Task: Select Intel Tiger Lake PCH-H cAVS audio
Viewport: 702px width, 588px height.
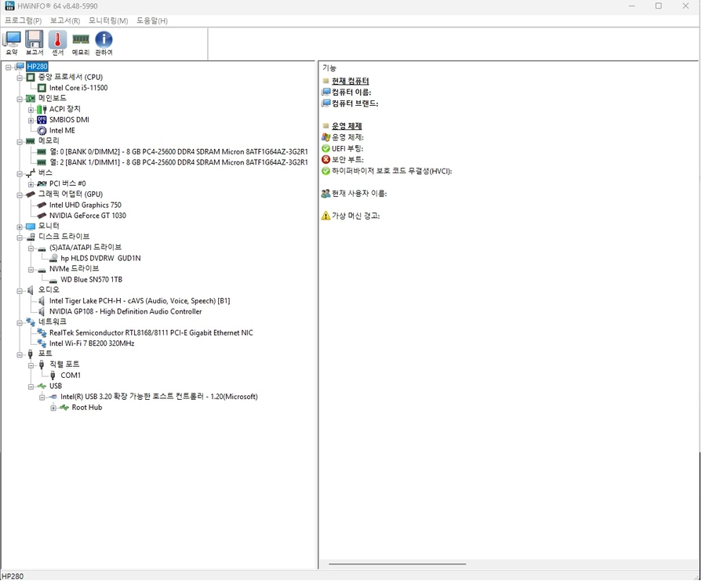Action: pyautogui.click(x=140, y=302)
